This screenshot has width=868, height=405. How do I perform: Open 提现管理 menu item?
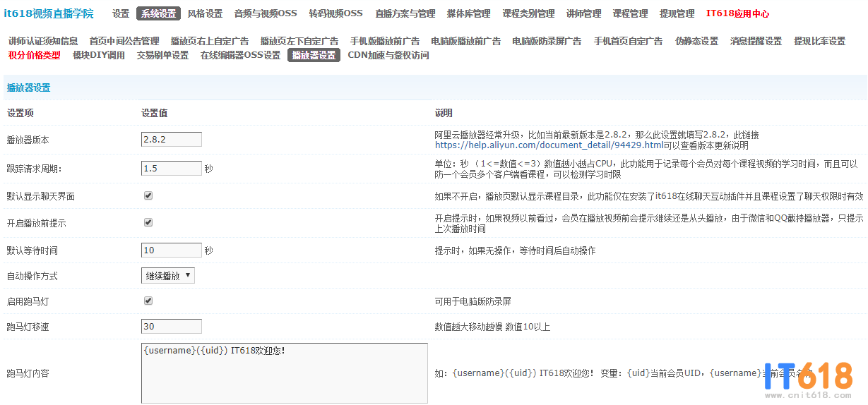click(x=677, y=13)
